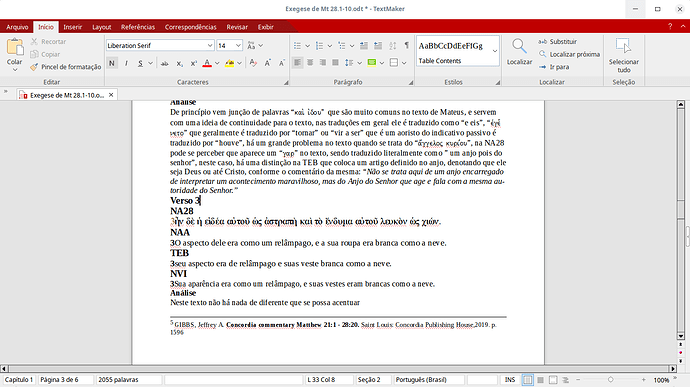Toggle bold N formatting

point(112,63)
